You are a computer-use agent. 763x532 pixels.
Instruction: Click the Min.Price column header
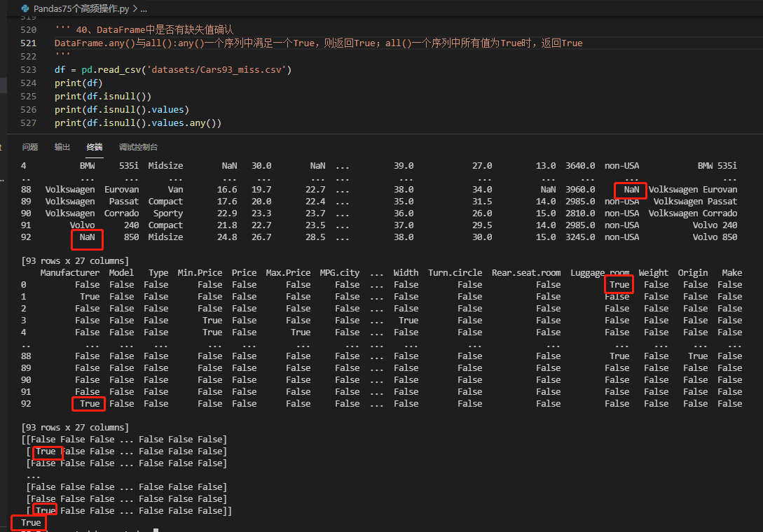(x=200, y=273)
